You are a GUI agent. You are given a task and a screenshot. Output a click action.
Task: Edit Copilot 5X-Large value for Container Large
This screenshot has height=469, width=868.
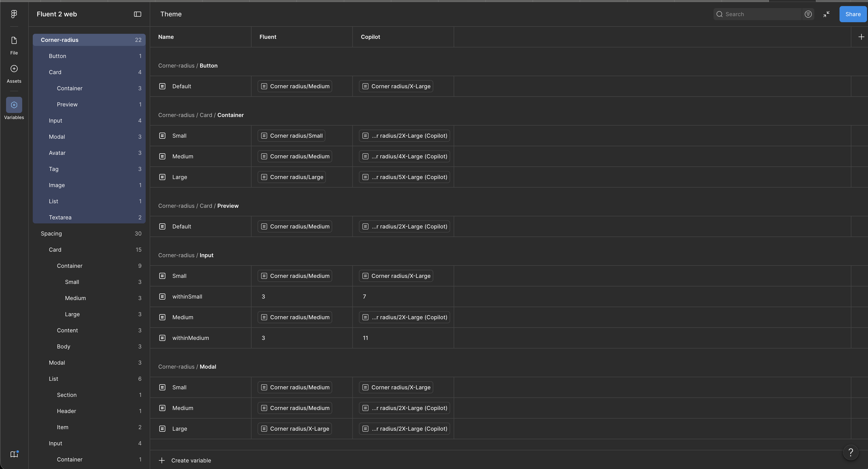coord(404,177)
